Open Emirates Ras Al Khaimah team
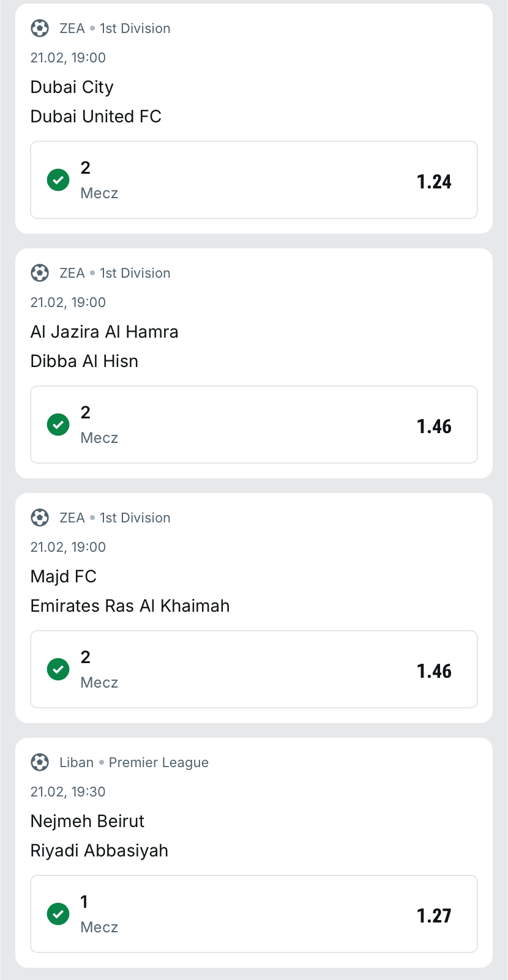The image size is (508, 980). coord(130,606)
